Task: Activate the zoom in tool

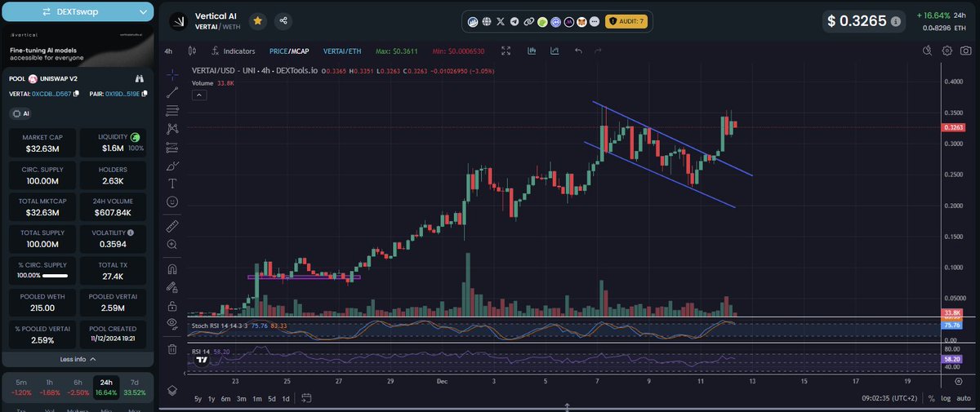Action: pyautogui.click(x=172, y=244)
